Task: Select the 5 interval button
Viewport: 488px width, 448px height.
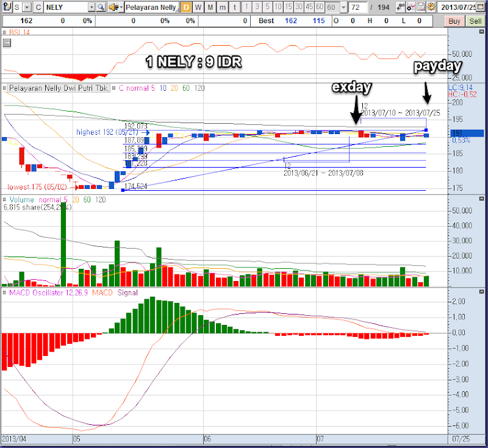Action: click(267, 7)
